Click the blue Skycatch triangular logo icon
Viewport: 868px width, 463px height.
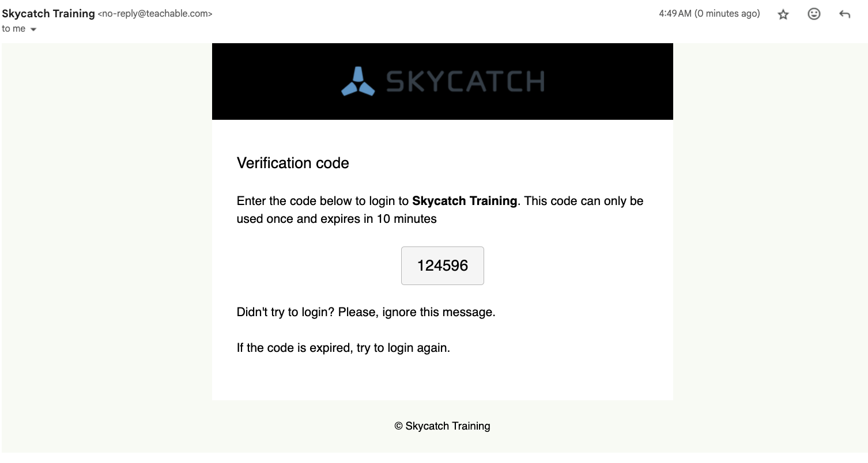(x=358, y=81)
